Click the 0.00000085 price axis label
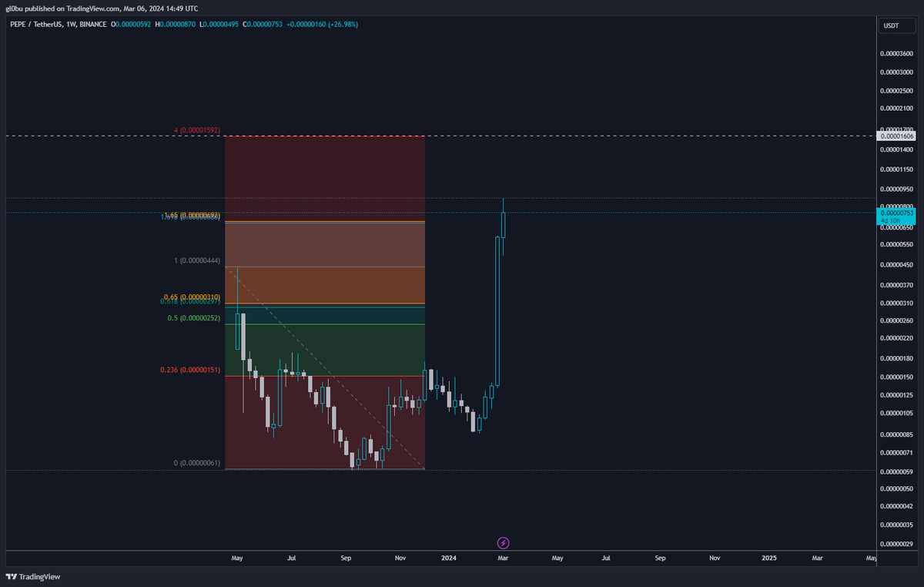The height and width of the screenshot is (587, 924). click(x=897, y=434)
